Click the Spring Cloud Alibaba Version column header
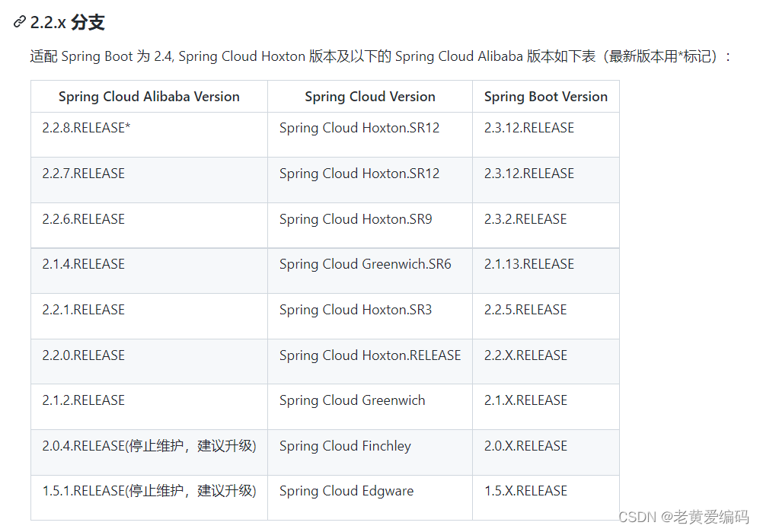The width and height of the screenshot is (760, 532). pos(148,97)
